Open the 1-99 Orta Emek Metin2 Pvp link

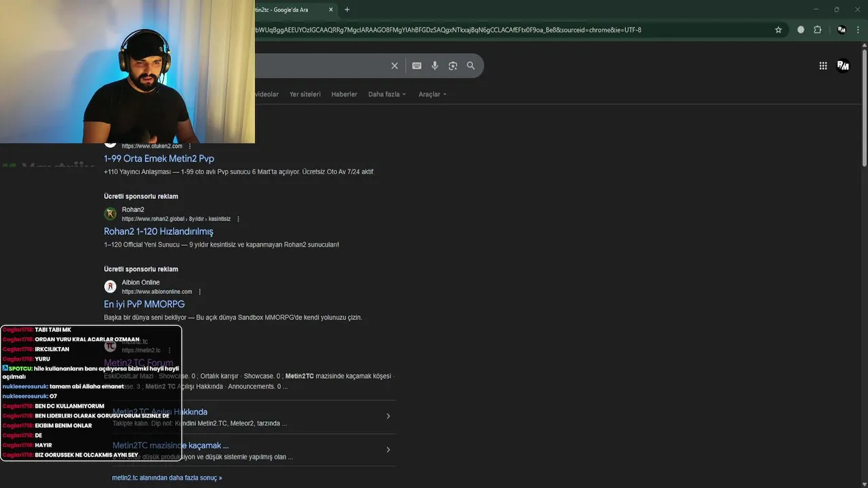(x=159, y=159)
